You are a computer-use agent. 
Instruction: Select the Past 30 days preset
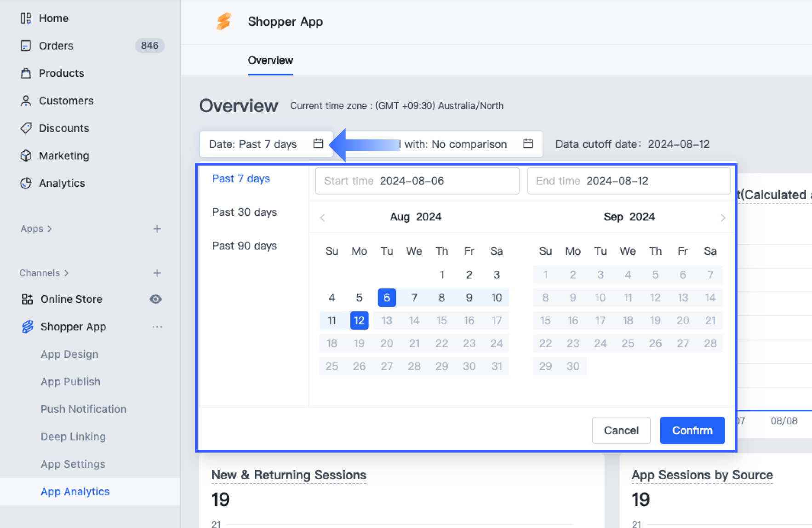pos(244,212)
